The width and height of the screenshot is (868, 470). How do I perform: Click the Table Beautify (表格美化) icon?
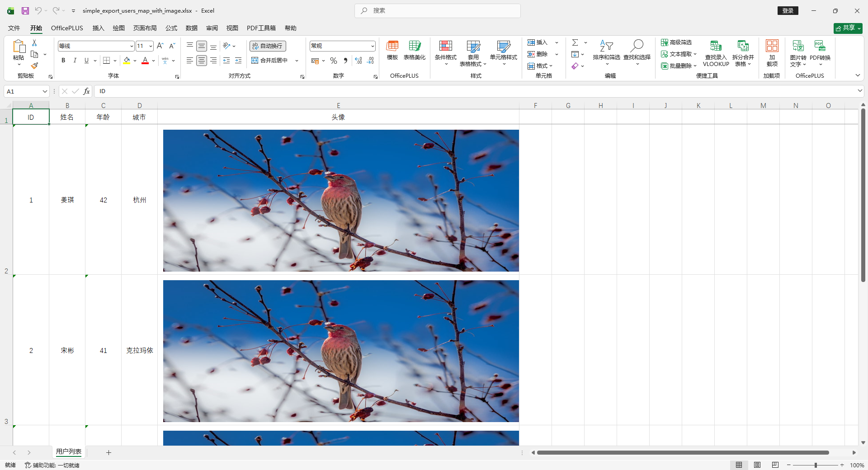414,47
